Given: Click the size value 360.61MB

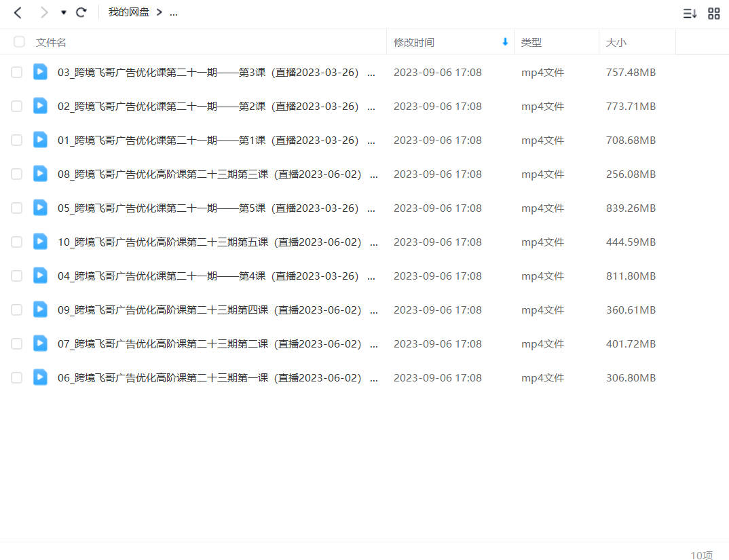Looking at the screenshot, I should (x=631, y=310).
